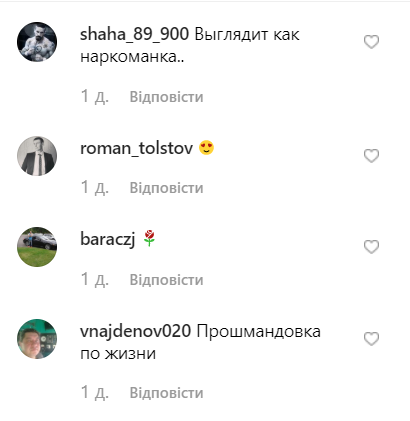The image size is (410, 421).
Task: Open shaha_89_900's profile picture
Action: (x=37, y=42)
